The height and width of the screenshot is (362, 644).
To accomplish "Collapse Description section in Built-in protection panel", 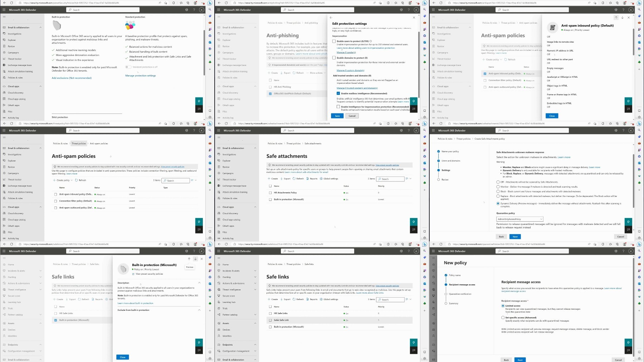I will (199, 283).
